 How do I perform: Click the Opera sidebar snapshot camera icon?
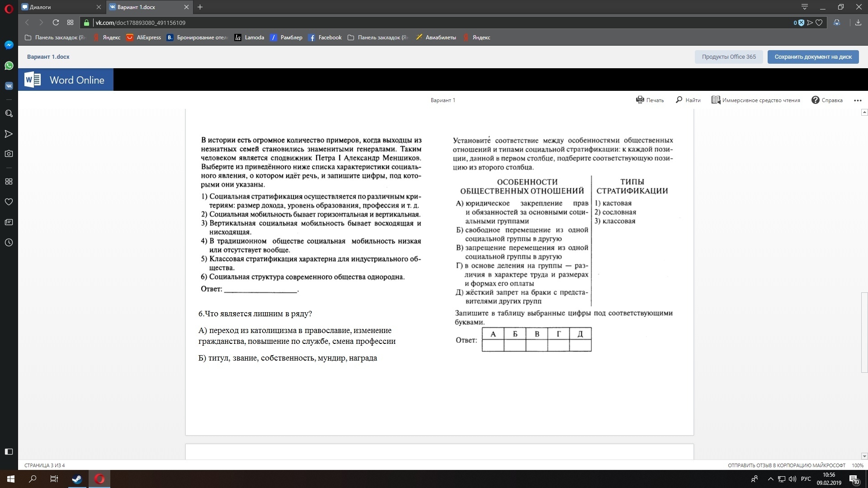tap(9, 154)
